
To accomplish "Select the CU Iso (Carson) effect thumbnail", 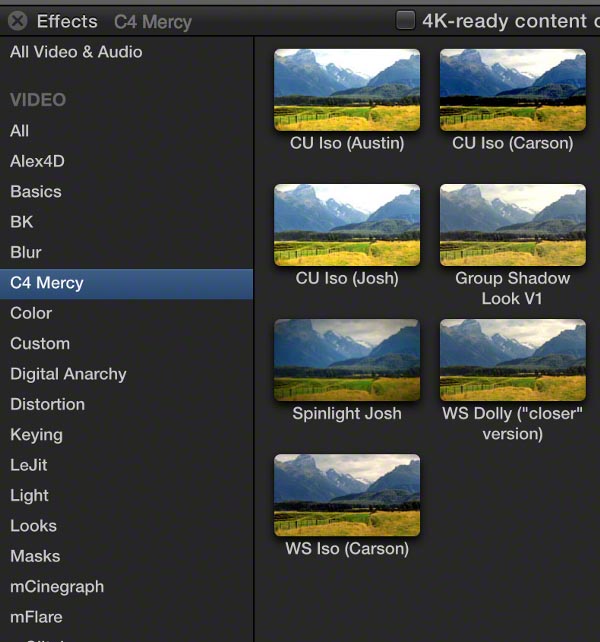I will coord(513,90).
